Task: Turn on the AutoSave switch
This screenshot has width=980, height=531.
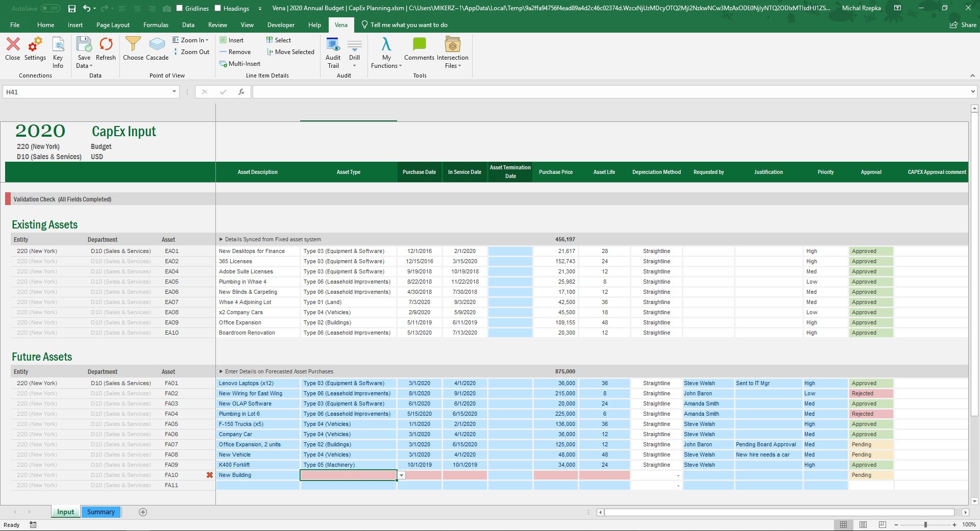Action: click(50, 8)
